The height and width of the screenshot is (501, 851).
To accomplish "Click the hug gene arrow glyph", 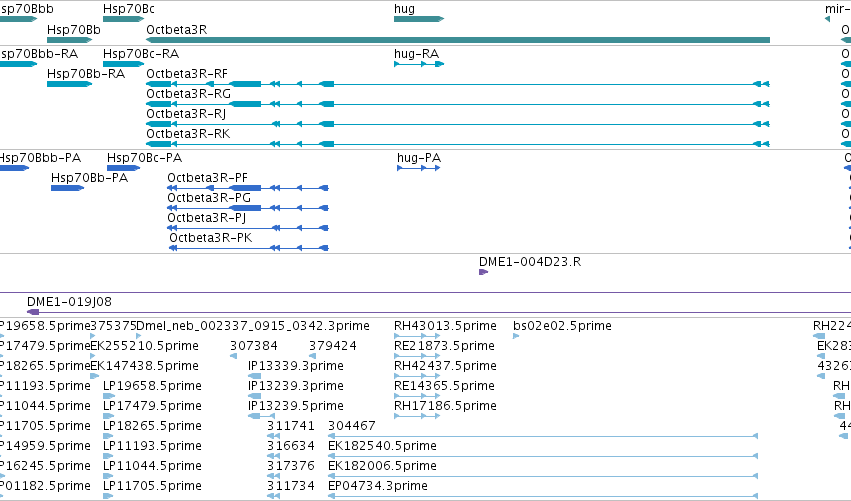I will [x=419, y=19].
